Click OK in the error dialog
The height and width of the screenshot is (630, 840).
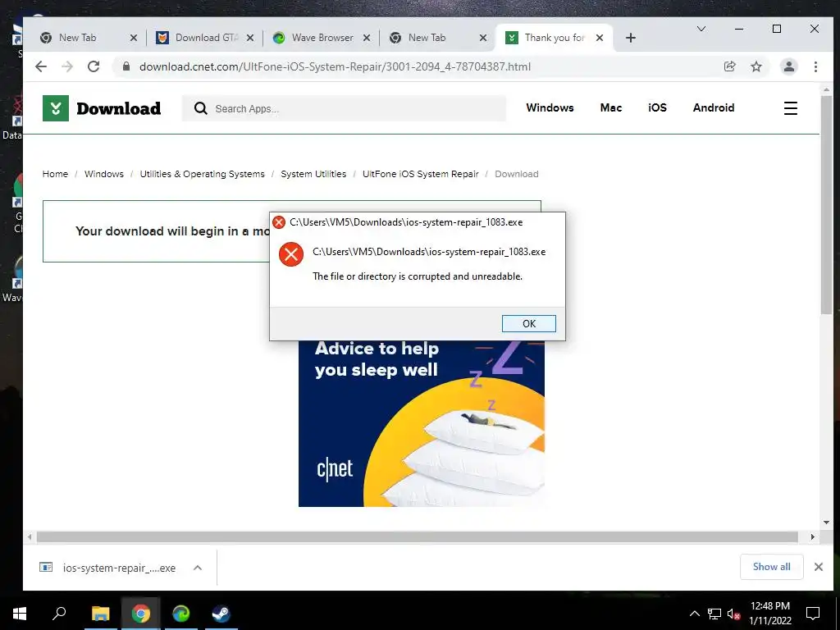click(x=529, y=323)
